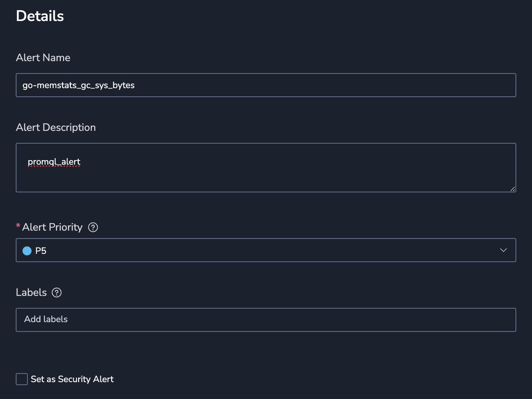Click the "Alert Name" field label
Viewport: 532px width, 399px height.
point(43,57)
